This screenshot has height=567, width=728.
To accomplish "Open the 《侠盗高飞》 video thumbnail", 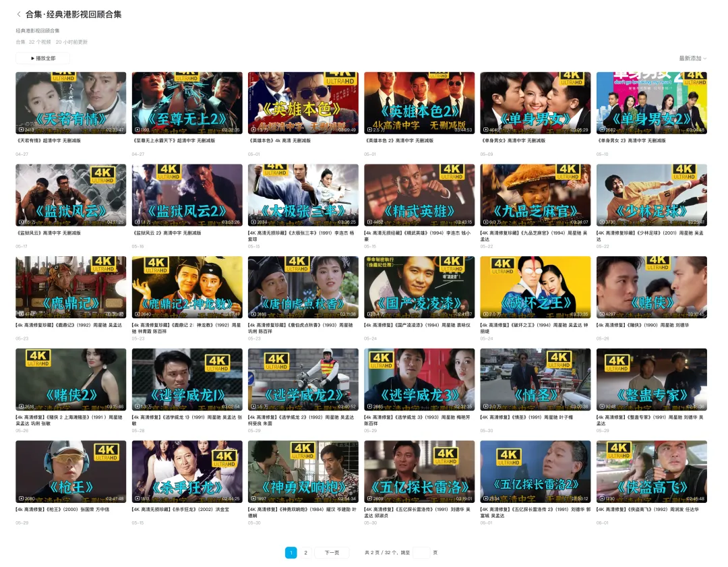I will pos(652,472).
